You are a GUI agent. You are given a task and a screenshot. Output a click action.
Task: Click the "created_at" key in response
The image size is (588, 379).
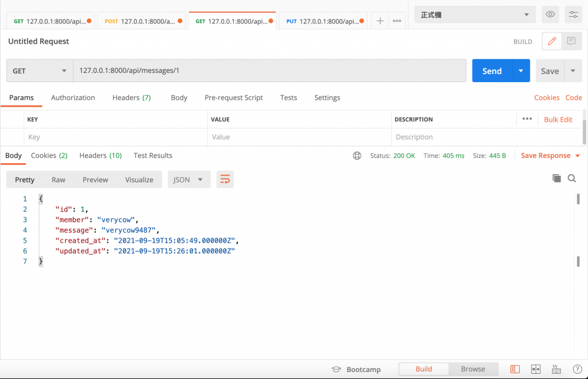(x=80, y=241)
